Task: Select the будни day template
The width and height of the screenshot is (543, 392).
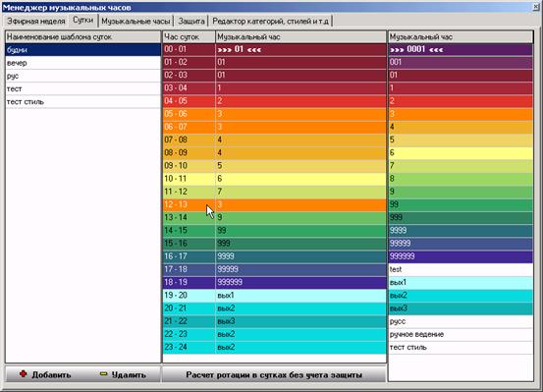Action: (x=83, y=50)
